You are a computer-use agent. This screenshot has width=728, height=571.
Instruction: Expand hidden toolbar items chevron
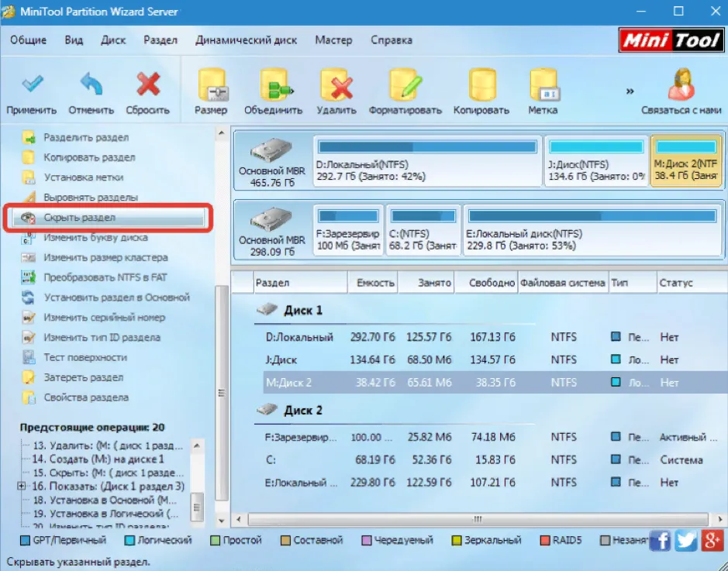(630, 91)
